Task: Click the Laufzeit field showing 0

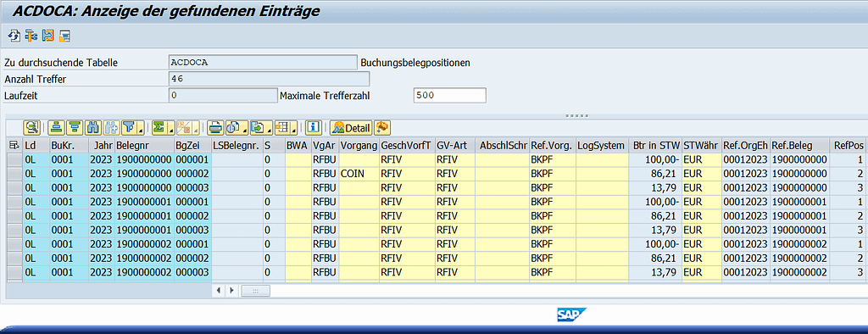Action: 222,95
